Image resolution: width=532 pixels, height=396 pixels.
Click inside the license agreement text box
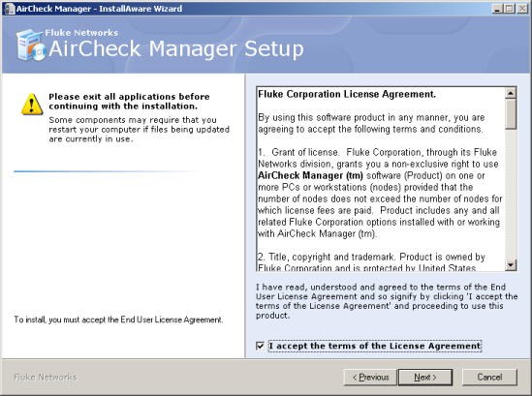tap(381, 179)
